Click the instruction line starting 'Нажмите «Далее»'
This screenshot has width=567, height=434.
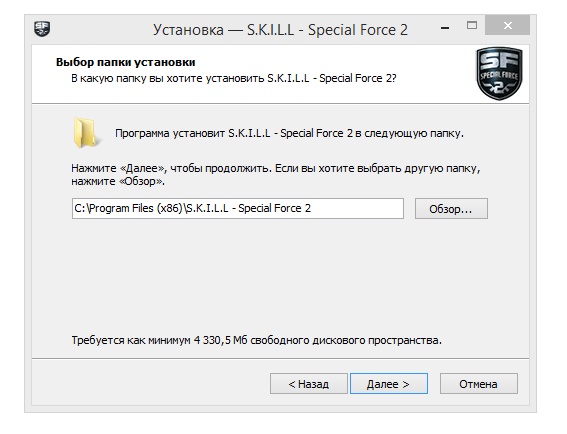276,169
